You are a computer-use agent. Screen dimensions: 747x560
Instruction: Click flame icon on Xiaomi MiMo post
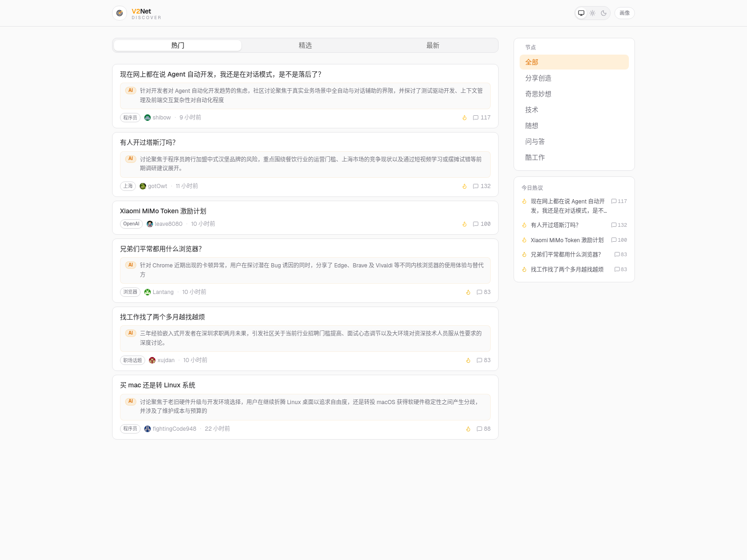(x=465, y=224)
